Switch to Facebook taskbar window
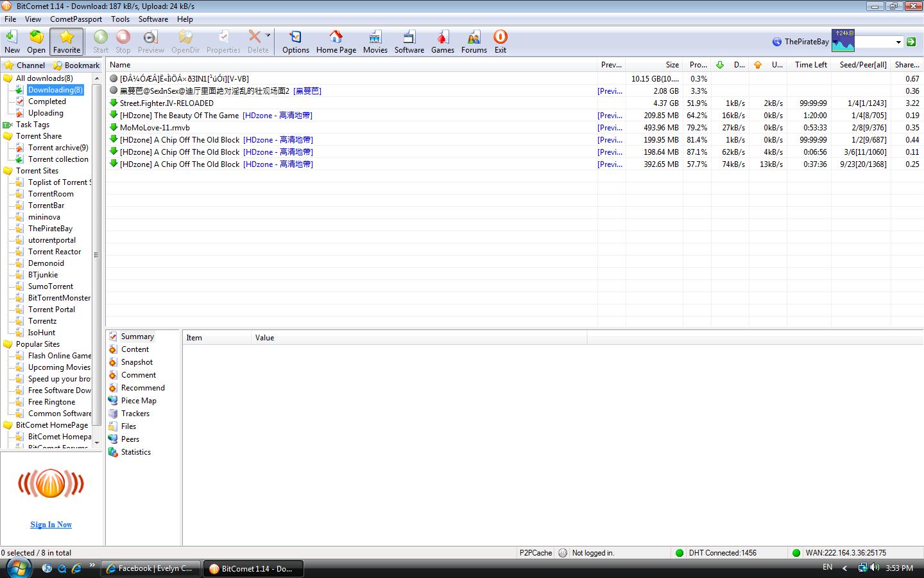The image size is (924, 578). click(150, 568)
